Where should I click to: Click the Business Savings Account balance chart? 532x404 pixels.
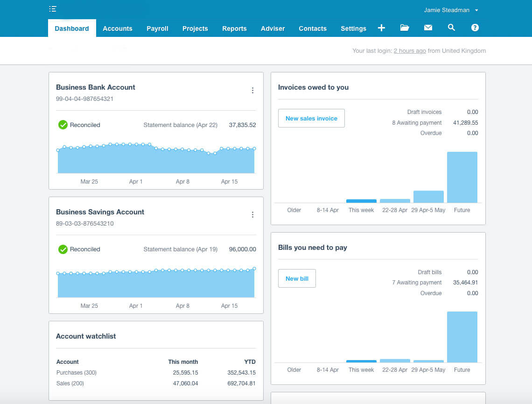156,283
